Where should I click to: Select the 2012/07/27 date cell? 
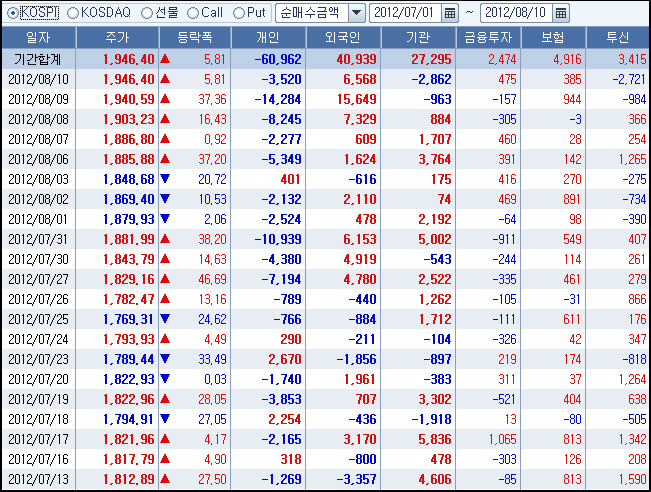(x=38, y=279)
